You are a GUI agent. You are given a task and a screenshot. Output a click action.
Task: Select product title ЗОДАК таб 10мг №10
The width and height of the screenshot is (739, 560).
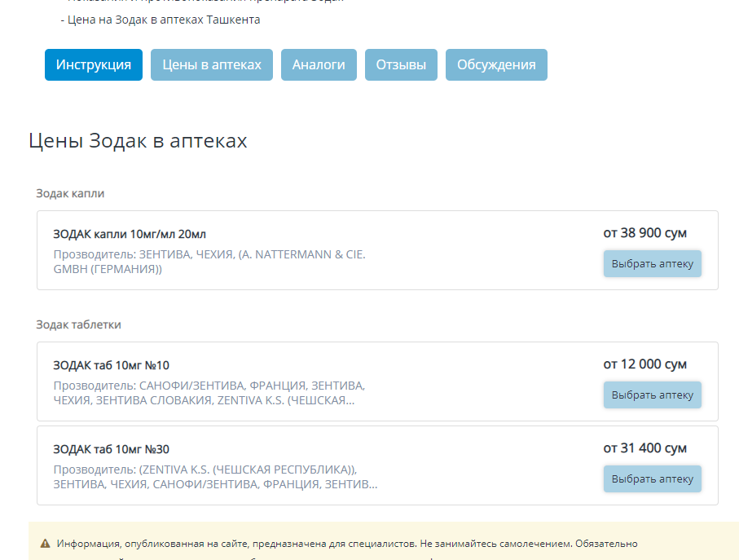point(112,365)
